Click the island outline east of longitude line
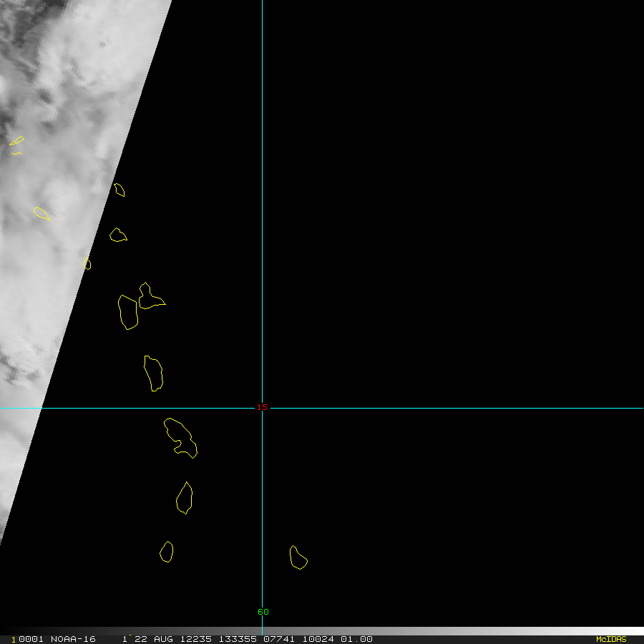 tap(298, 557)
